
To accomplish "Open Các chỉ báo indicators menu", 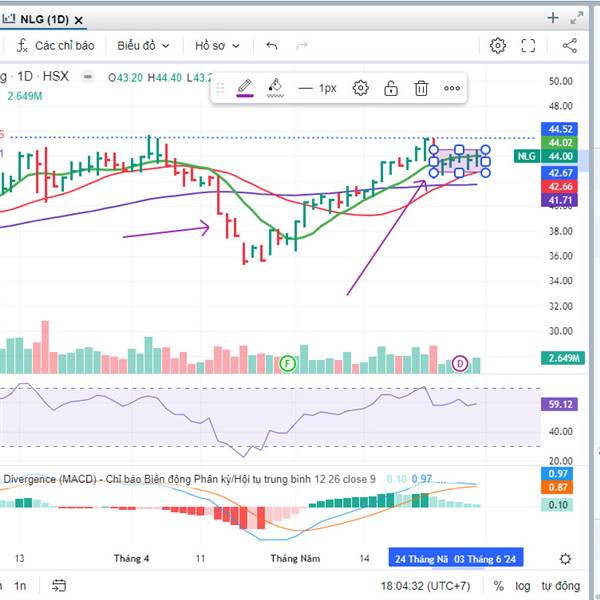I will pyautogui.click(x=55, y=46).
